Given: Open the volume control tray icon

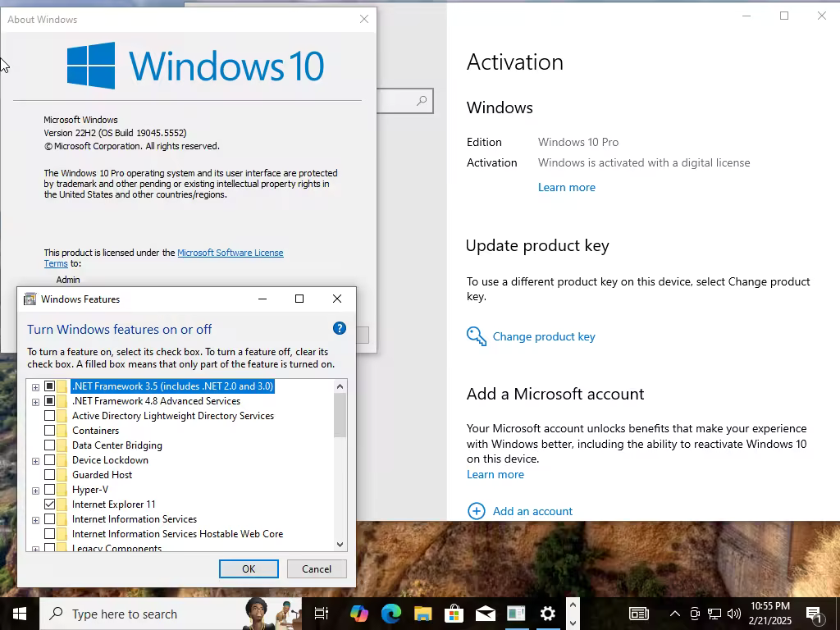Looking at the screenshot, I should [x=734, y=614].
